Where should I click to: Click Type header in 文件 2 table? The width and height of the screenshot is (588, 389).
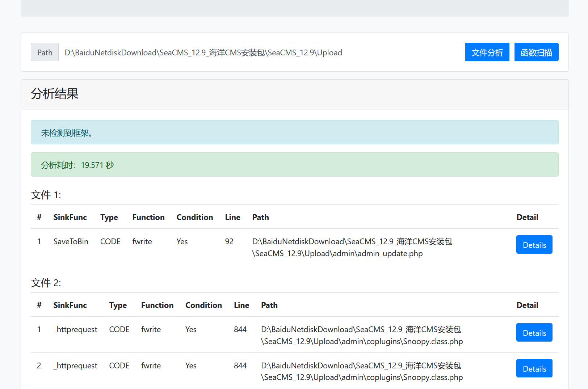[118, 305]
